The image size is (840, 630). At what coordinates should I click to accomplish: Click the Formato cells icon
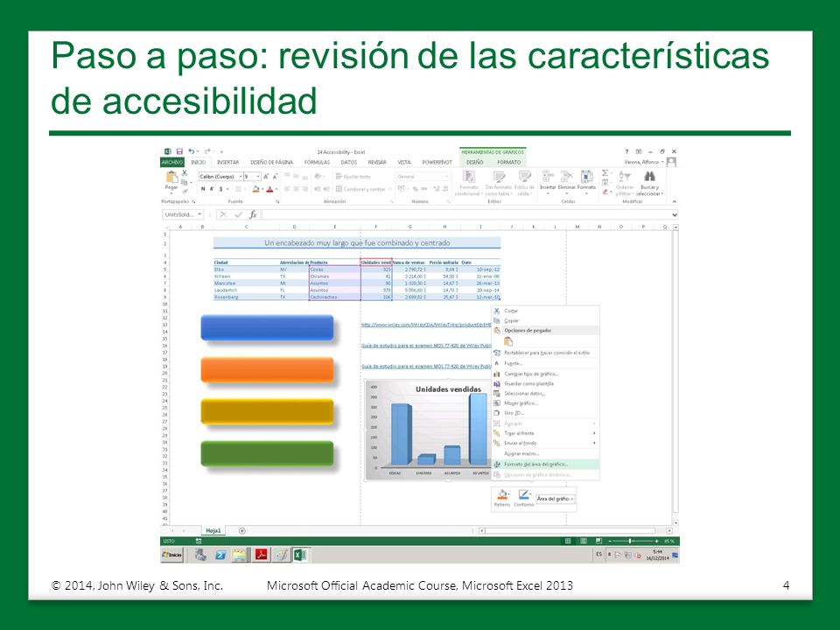586,178
